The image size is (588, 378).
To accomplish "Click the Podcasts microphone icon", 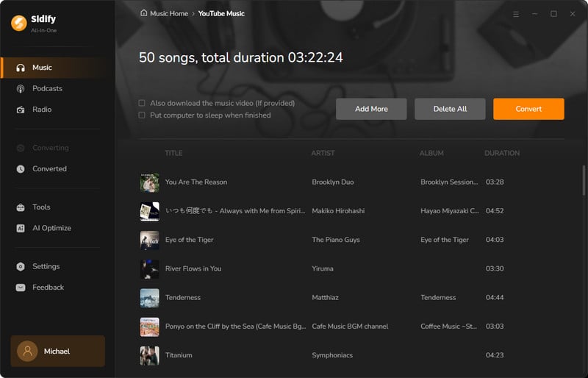I will coord(21,88).
